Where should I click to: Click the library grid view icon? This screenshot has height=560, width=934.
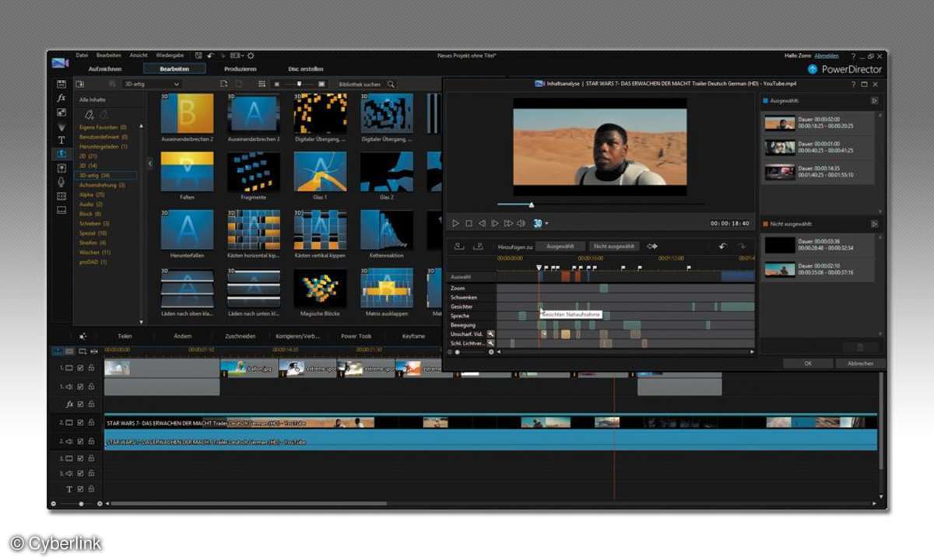262,84
